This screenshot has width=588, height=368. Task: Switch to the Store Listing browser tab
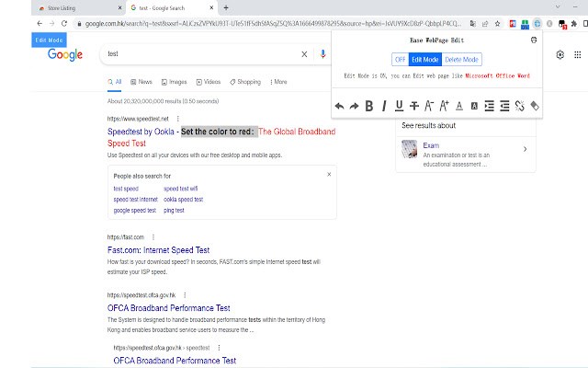[x=79, y=8]
